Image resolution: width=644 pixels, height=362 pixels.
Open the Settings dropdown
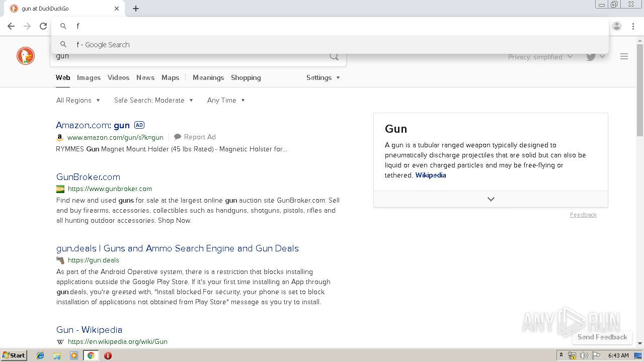(323, 77)
